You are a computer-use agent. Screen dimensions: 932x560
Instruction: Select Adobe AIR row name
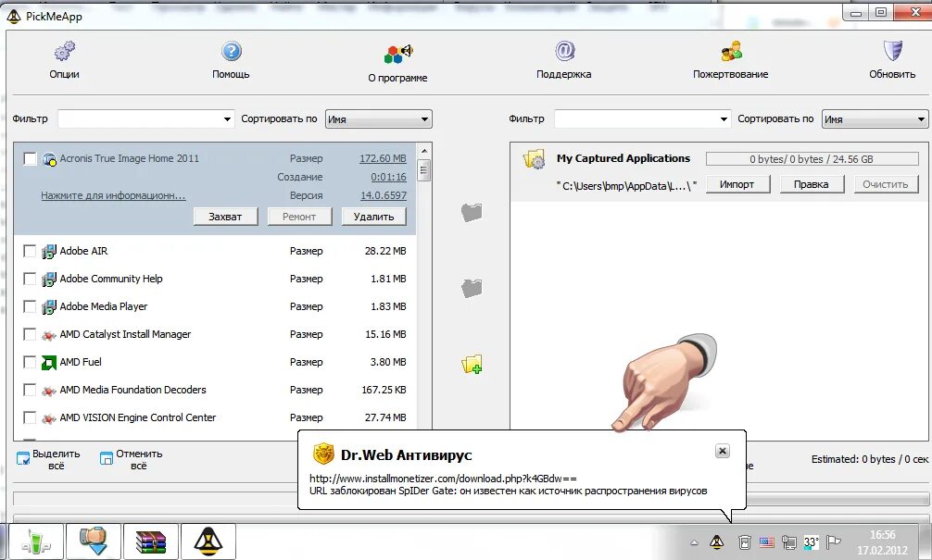tap(83, 251)
